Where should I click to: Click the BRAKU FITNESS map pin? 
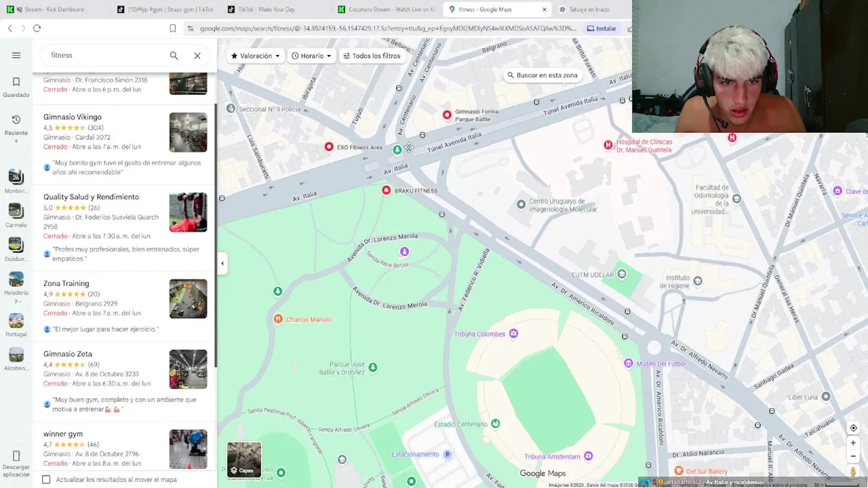tap(387, 190)
